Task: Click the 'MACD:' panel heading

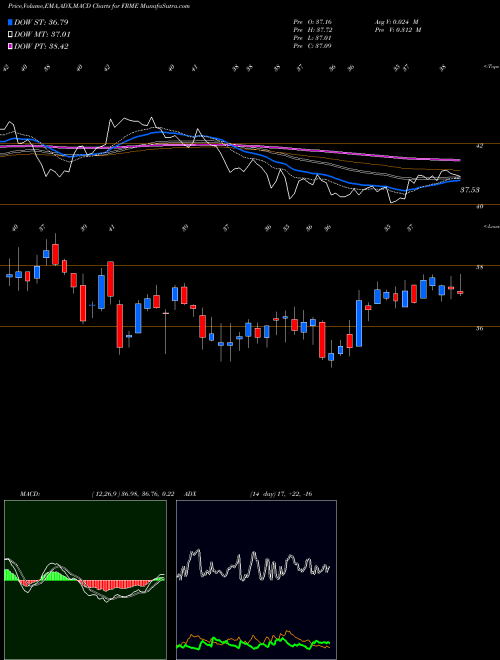Action: (29, 494)
